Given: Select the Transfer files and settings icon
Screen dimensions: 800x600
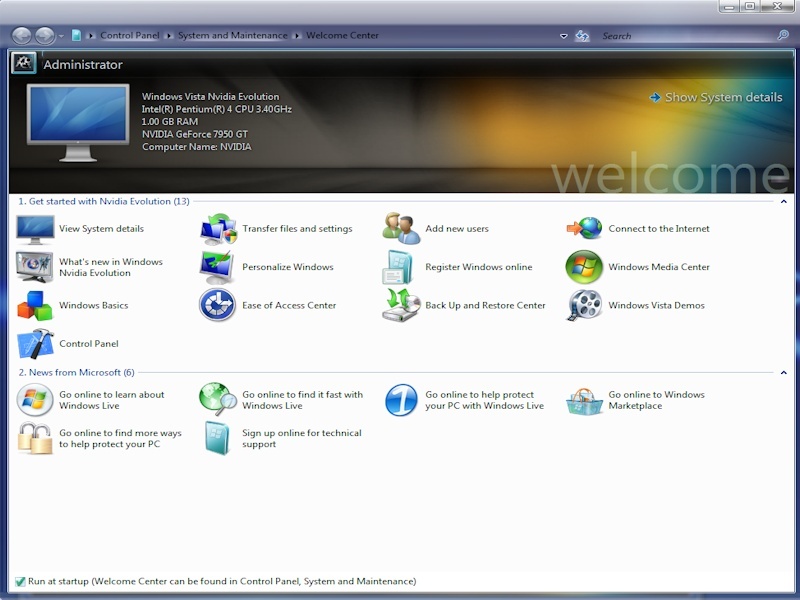Looking at the screenshot, I should (218, 229).
